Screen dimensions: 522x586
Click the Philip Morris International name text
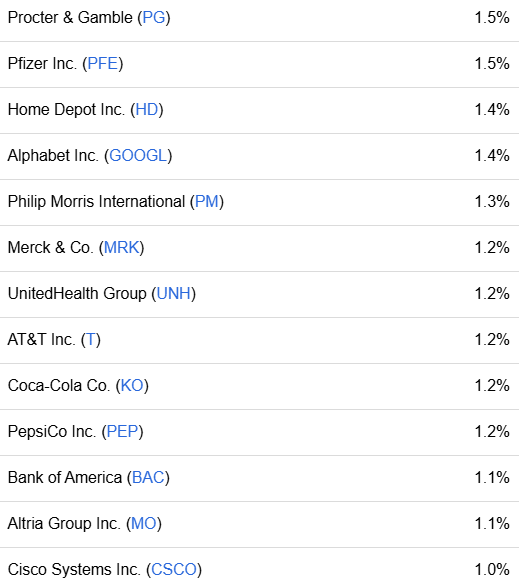pyautogui.click(x=96, y=201)
